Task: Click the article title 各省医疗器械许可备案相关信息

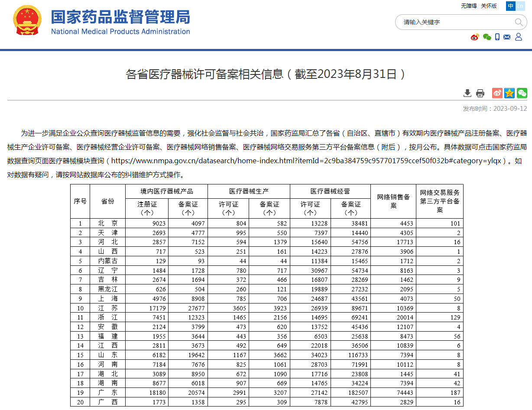Action: click(266, 74)
